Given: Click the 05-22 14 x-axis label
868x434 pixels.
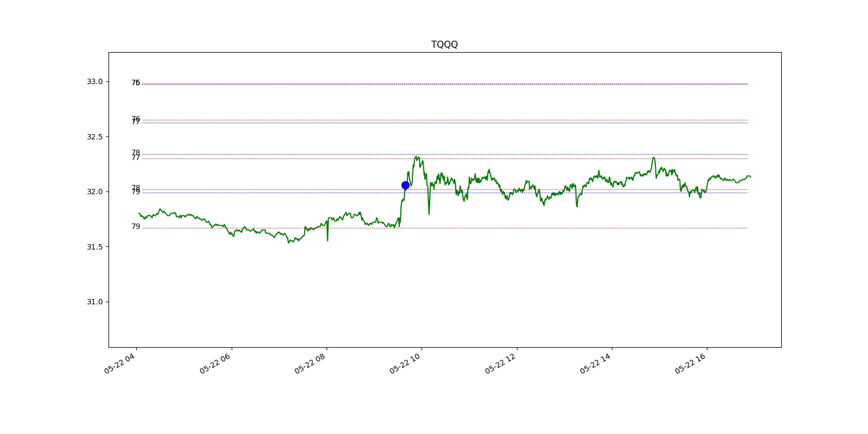Looking at the screenshot, I should tap(596, 363).
